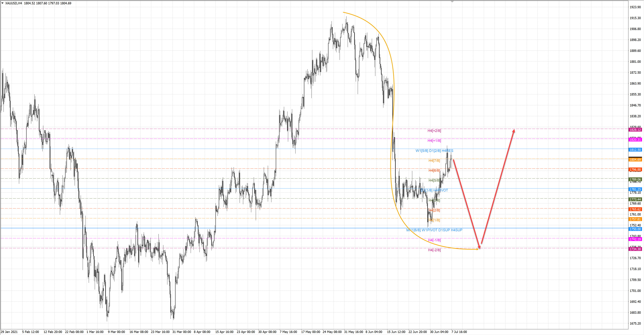644x335 pixels.
Task: Click the H4[-2/8] level label
Action: click(434, 250)
